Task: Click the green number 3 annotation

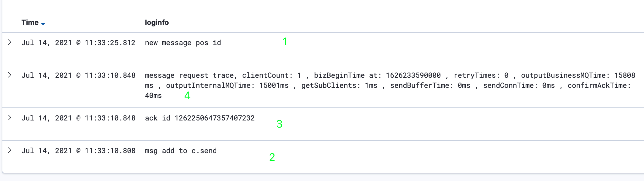Action: (x=279, y=124)
